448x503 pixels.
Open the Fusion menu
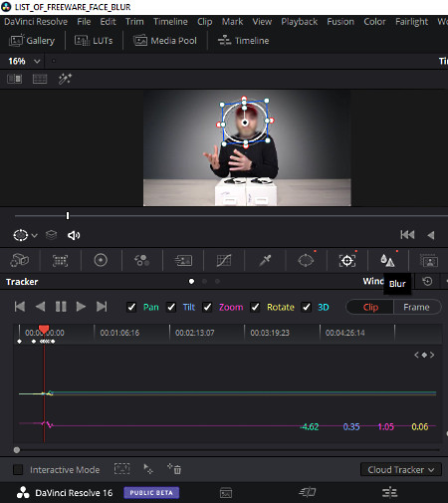click(x=340, y=22)
